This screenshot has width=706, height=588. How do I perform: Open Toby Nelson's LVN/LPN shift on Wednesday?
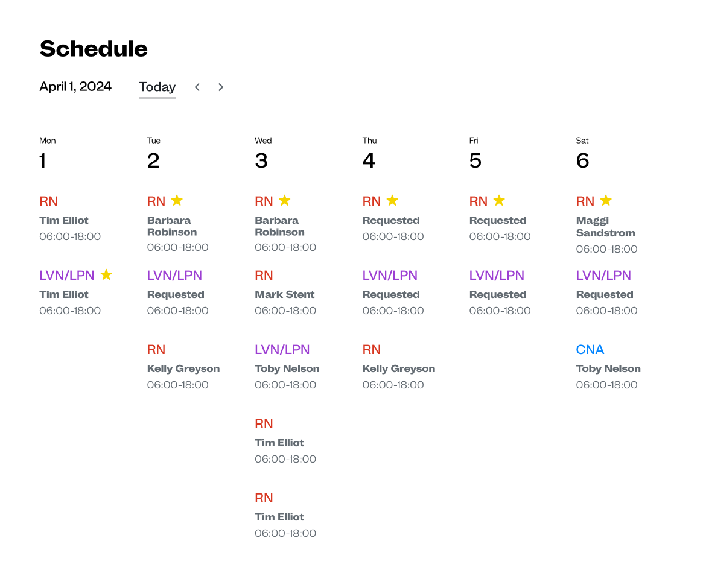287,368
